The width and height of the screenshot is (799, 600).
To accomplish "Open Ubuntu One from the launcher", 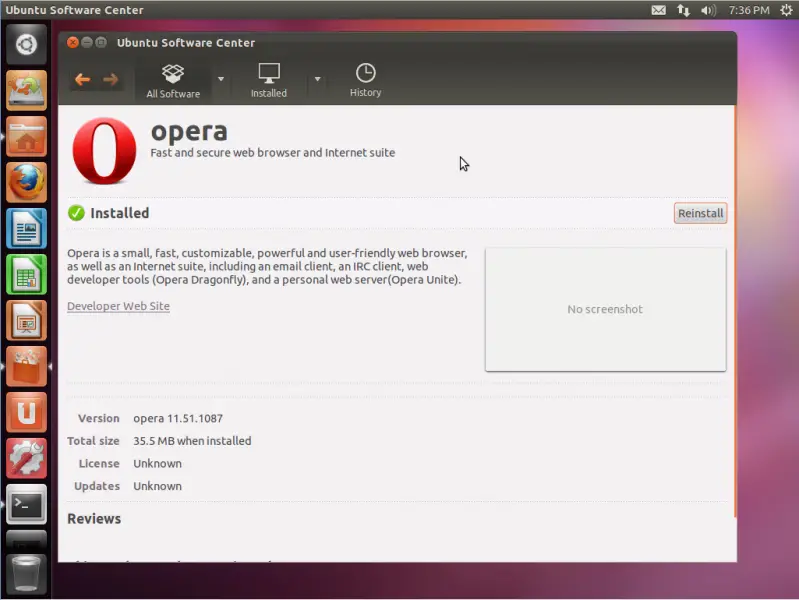I will tap(26, 412).
